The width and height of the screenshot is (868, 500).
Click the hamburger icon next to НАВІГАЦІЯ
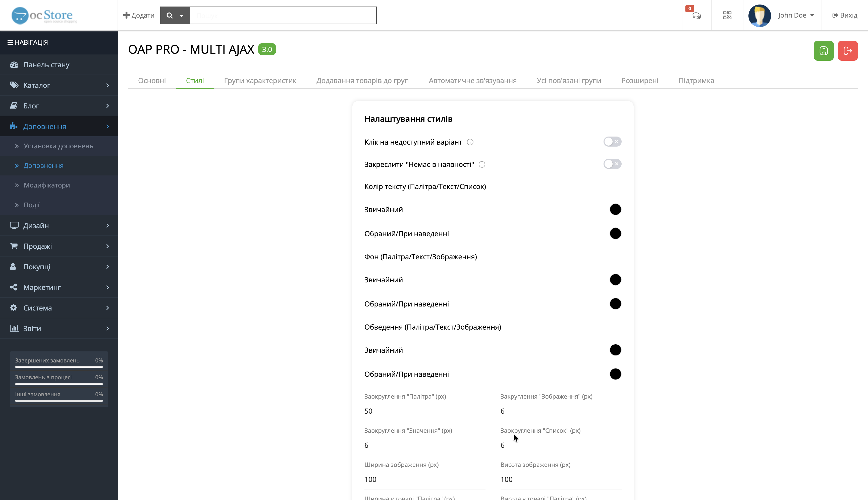click(10, 42)
